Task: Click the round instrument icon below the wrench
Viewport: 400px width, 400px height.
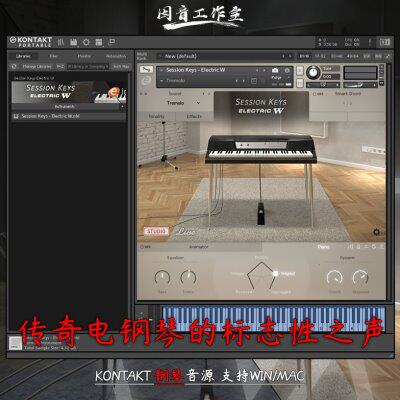Action: [x=146, y=80]
